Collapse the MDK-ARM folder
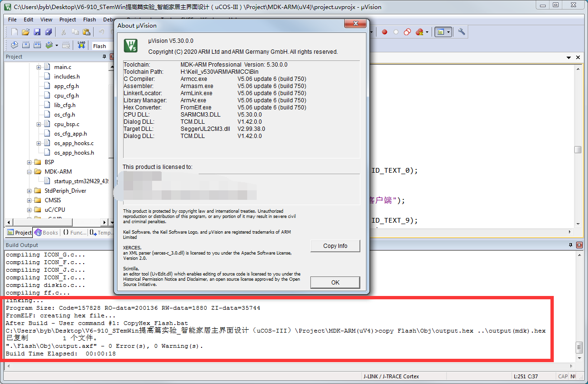Viewport: 588px width, 384px height. tap(29, 172)
